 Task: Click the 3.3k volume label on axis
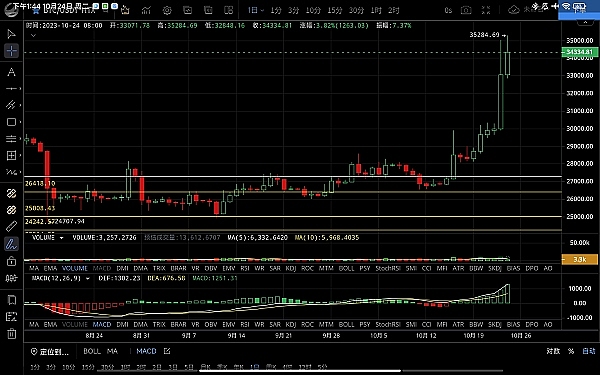579,259
